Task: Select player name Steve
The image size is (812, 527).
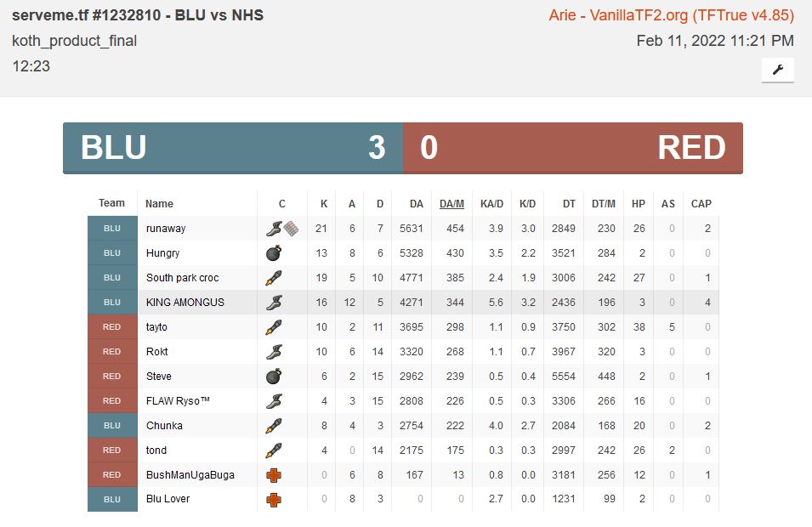Action: [x=158, y=377]
